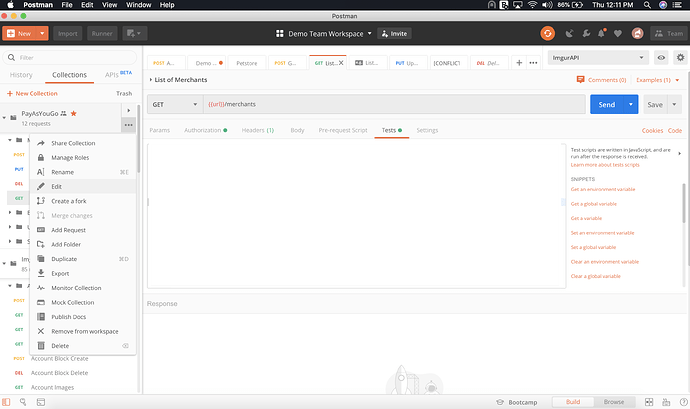
Task: Click the Export download icon
Action: 41,273
